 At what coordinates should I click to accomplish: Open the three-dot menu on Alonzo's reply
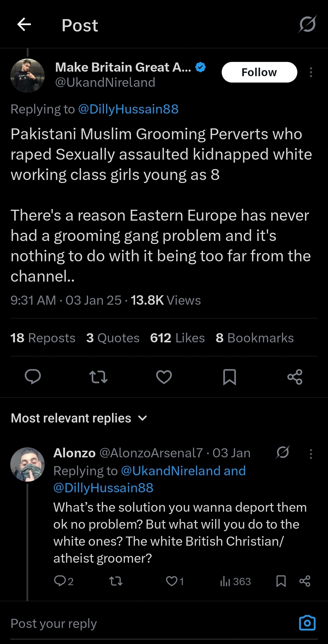click(x=311, y=454)
